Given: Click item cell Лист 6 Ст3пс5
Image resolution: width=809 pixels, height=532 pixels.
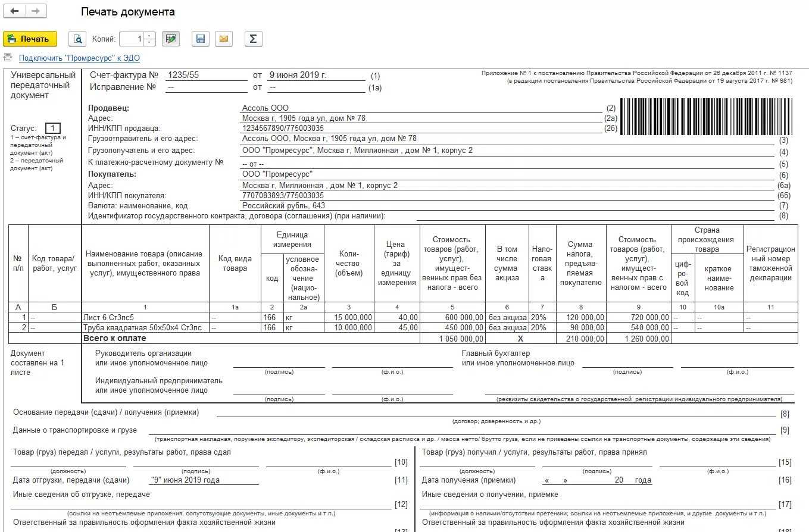Looking at the screenshot, I should [x=146, y=318].
